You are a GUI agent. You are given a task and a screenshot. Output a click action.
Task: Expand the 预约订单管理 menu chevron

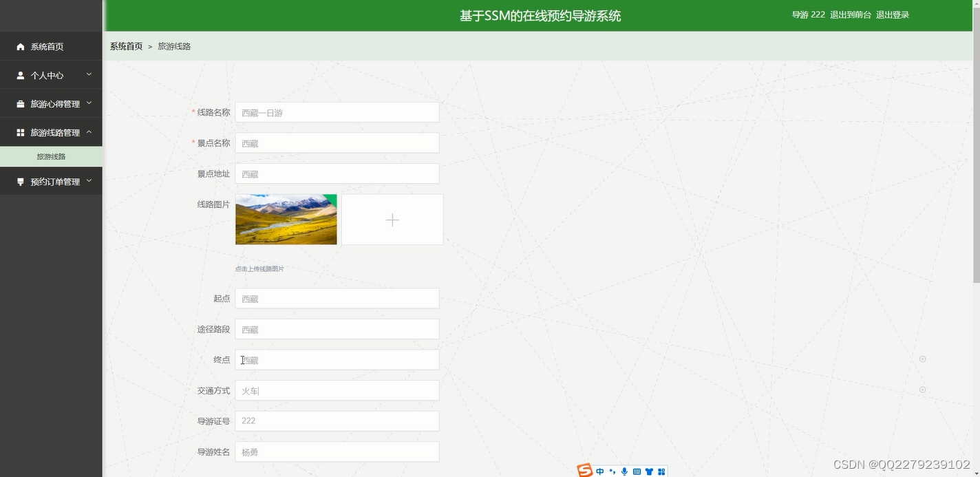(89, 181)
